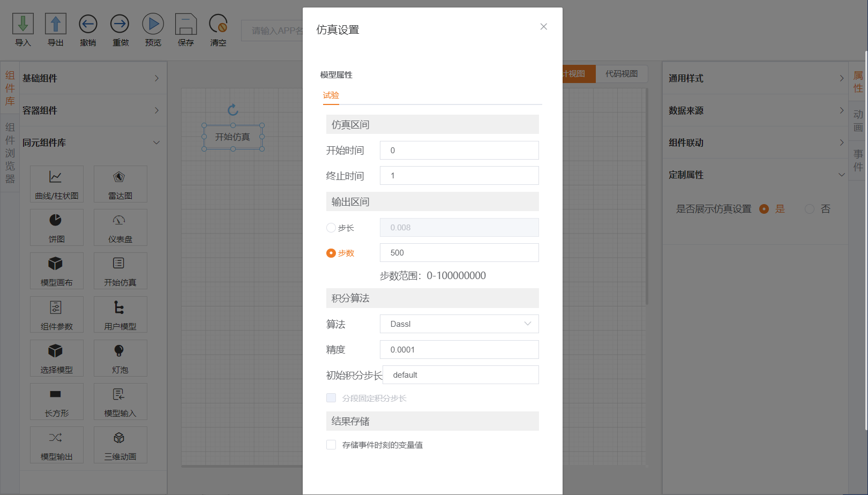Screen dimensions: 868x495
Task: Close the 仿真设置 dialog
Action: pyautogui.click(x=543, y=27)
